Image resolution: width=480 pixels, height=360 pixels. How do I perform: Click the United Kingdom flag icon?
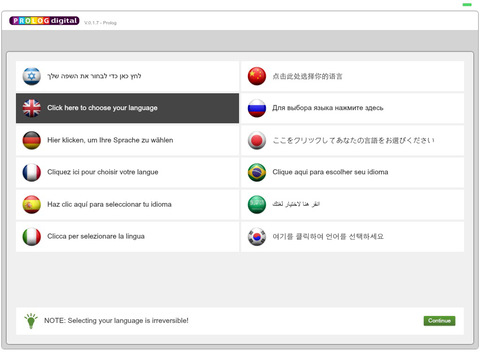[x=32, y=108]
